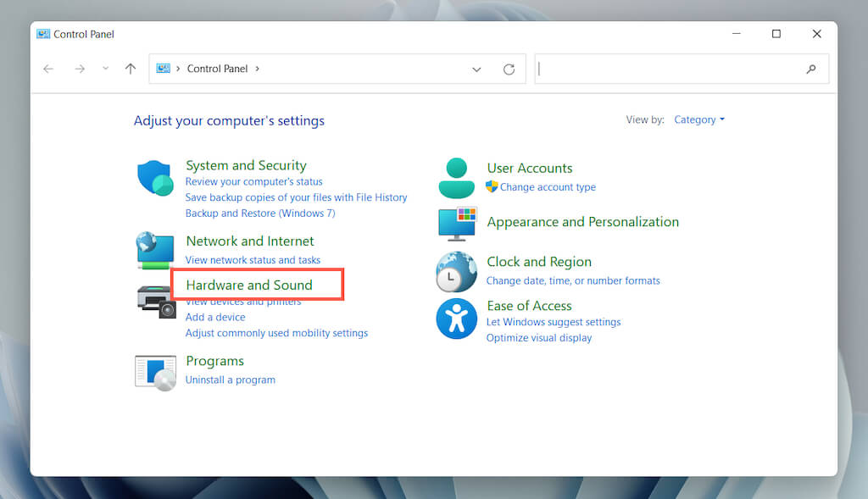
Task: Open Appearance and Personalization monitor icon
Action: click(457, 224)
